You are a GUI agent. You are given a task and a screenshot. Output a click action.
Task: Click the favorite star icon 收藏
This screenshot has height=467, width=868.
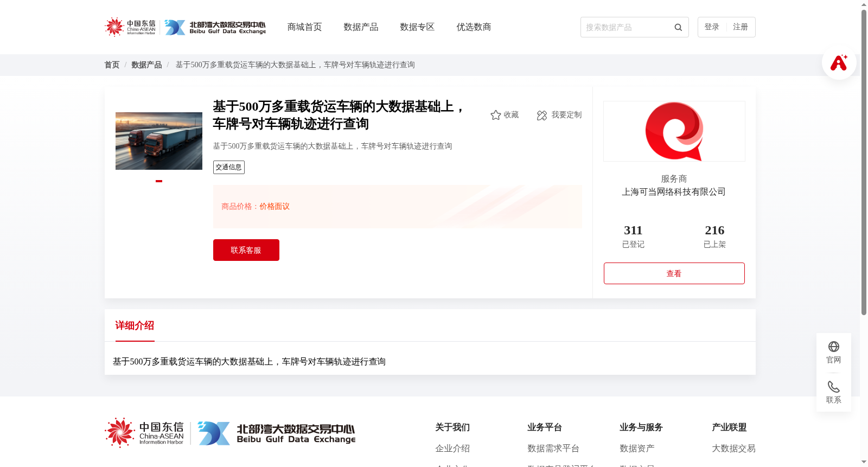[495, 115]
